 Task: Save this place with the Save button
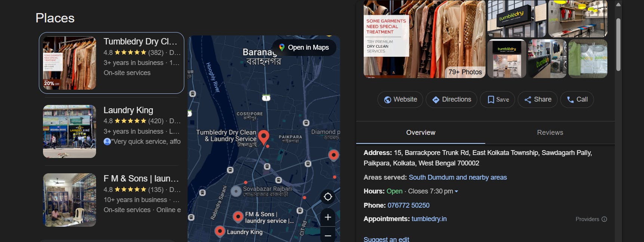pos(497,99)
